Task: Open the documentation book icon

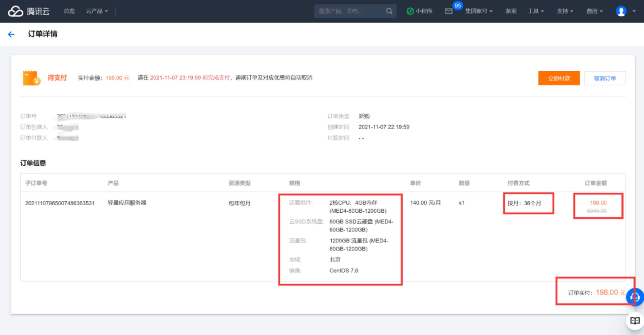Action: coord(635,321)
